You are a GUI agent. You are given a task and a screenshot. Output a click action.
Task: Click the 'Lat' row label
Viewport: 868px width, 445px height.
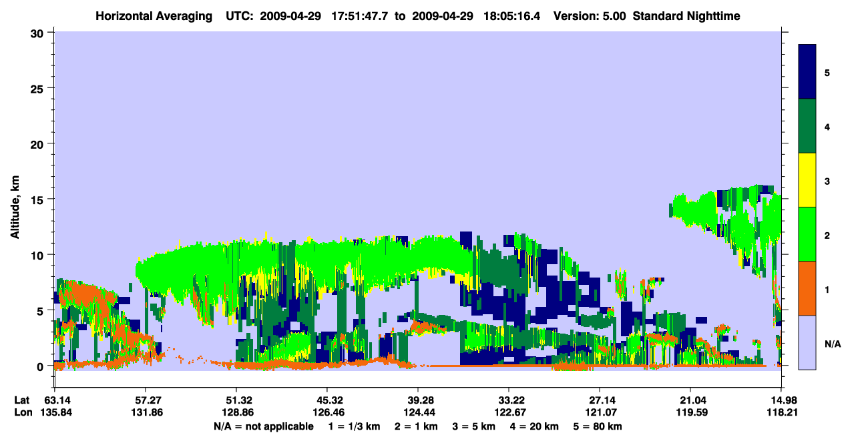click(x=23, y=400)
